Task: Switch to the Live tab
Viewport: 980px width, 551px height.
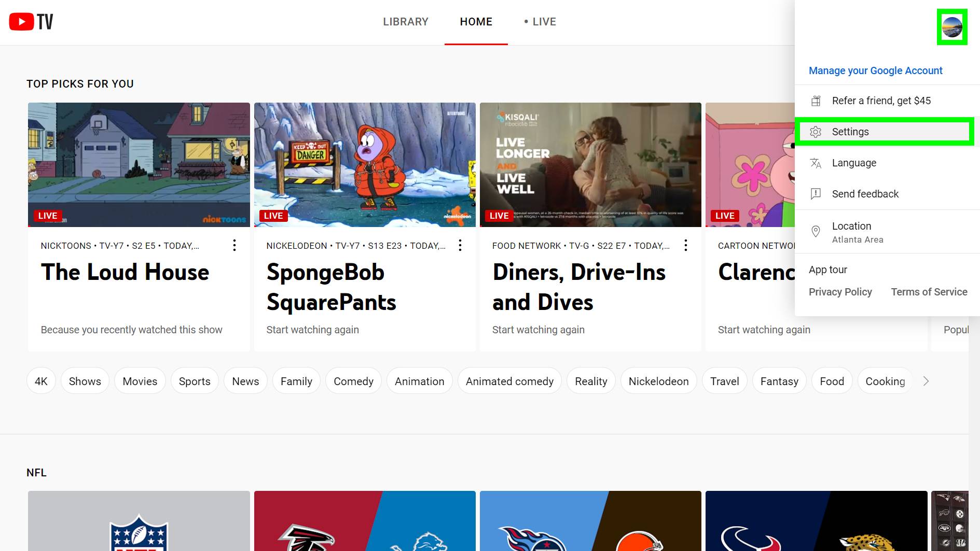Action: click(x=540, y=22)
